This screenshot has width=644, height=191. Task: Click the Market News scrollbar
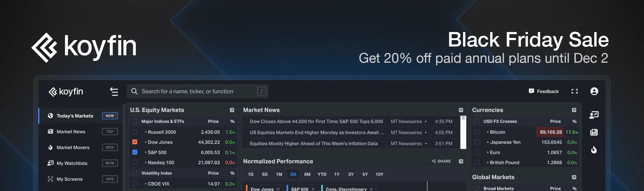pos(463,132)
